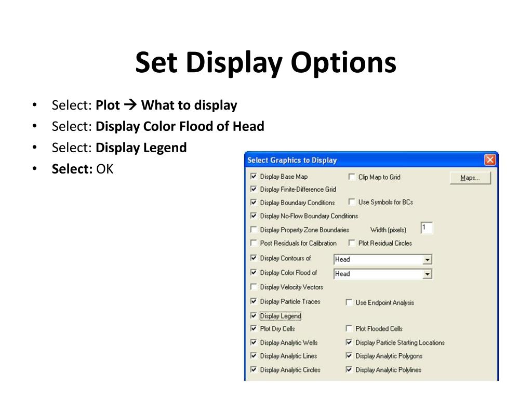Toggle Display Analytic Polygons checkbox

coord(349,355)
